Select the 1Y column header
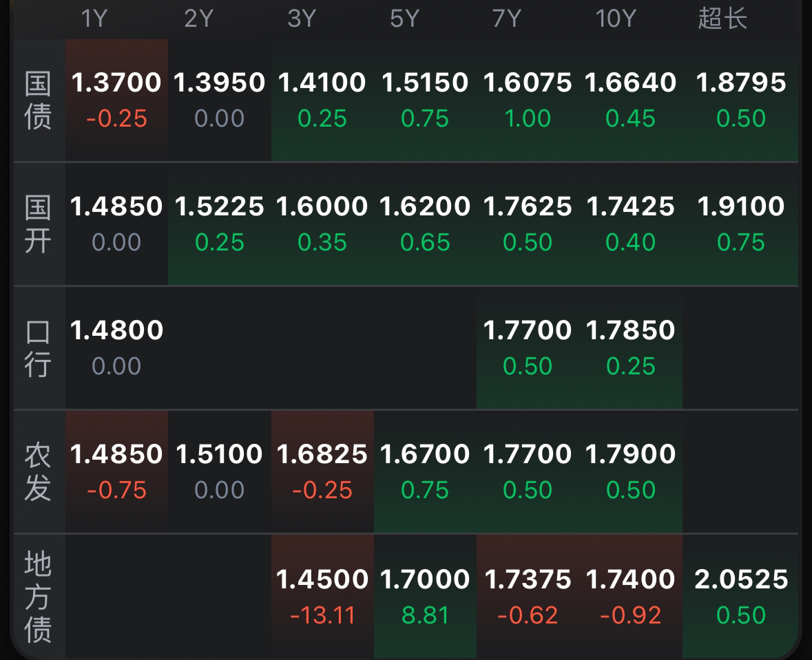The width and height of the screenshot is (812, 660). [94, 19]
